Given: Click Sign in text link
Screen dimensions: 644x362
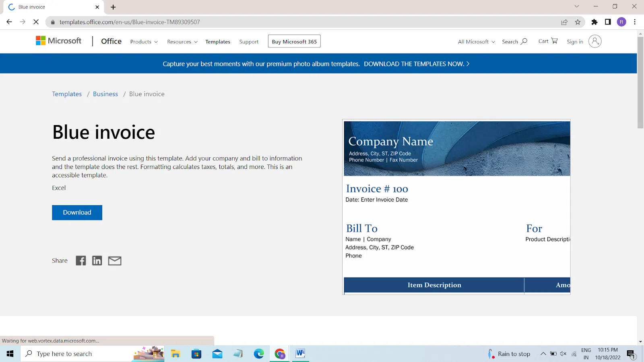Looking at the screenshot, I should [575, 42].
